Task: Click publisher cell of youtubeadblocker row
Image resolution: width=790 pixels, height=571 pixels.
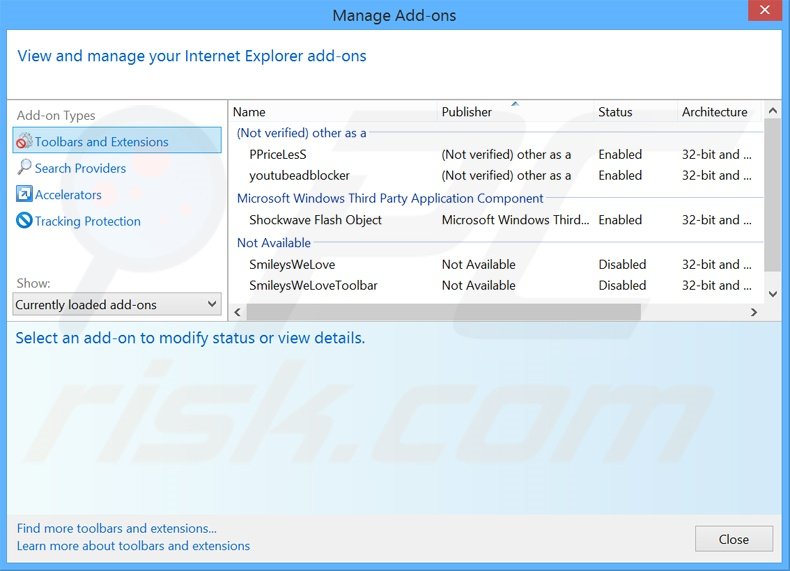Action: tap(506, 175)
